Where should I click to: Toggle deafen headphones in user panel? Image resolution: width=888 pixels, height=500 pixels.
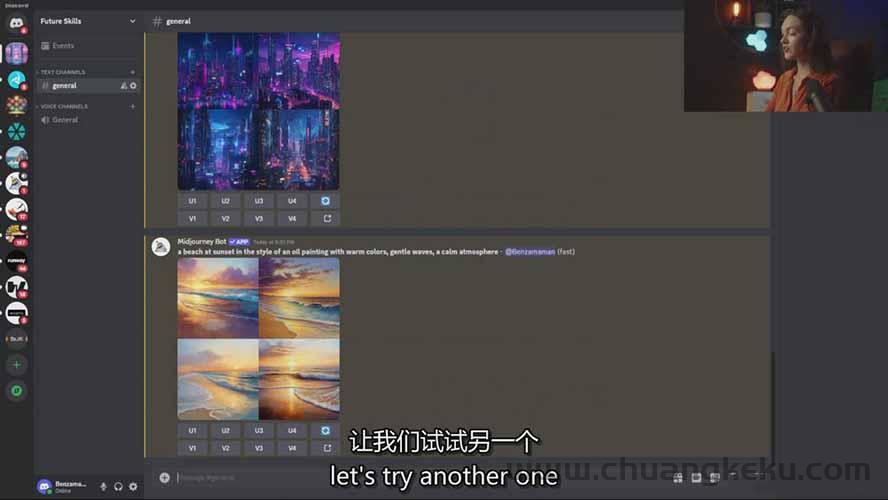click(x=118, y=486)
